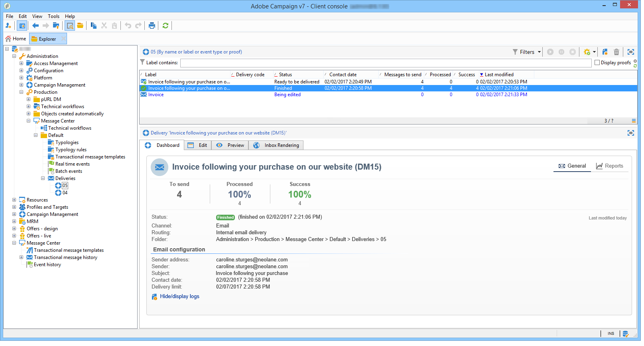
Task: Collapse the Deliveries tree node
Action: point(43,178)
